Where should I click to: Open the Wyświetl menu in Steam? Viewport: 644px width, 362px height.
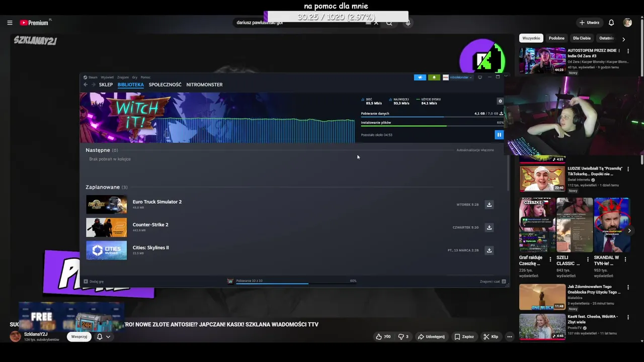point(107,77)
